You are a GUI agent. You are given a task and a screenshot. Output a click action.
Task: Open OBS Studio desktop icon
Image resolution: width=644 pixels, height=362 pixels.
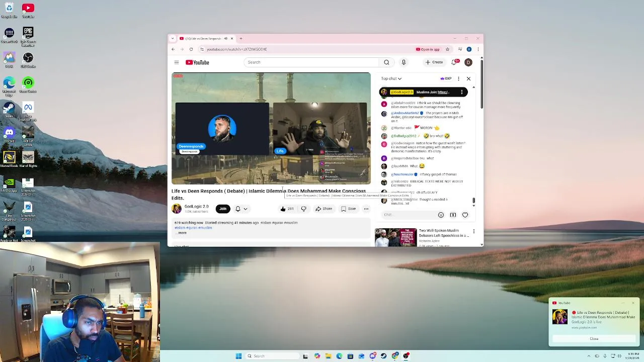coord(28,60)
